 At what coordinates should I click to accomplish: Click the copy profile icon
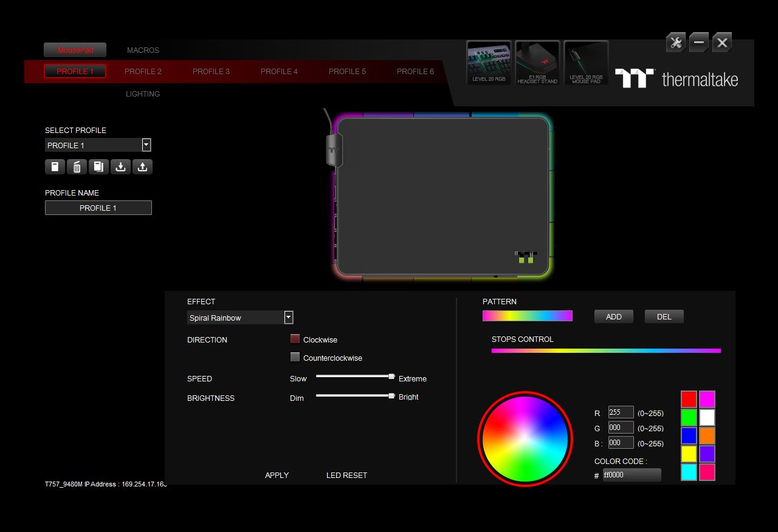pyautogui.click(x=98, y=167)
